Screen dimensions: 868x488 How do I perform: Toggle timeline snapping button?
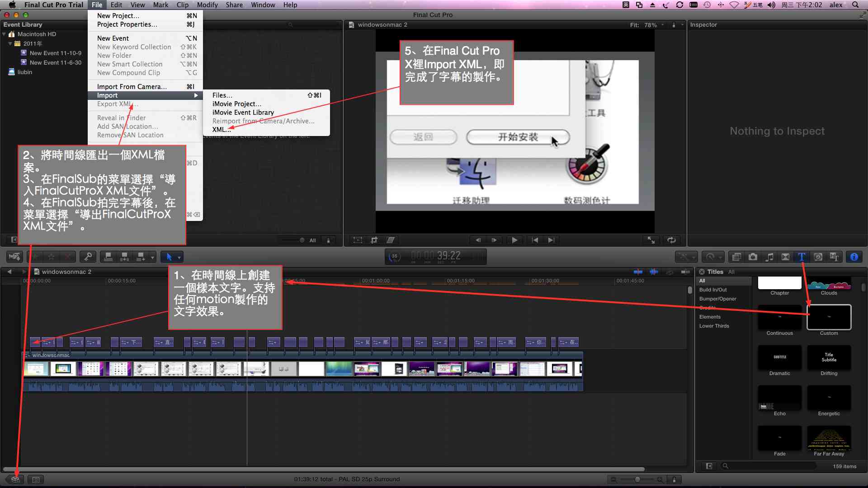[x=685, y=272]
